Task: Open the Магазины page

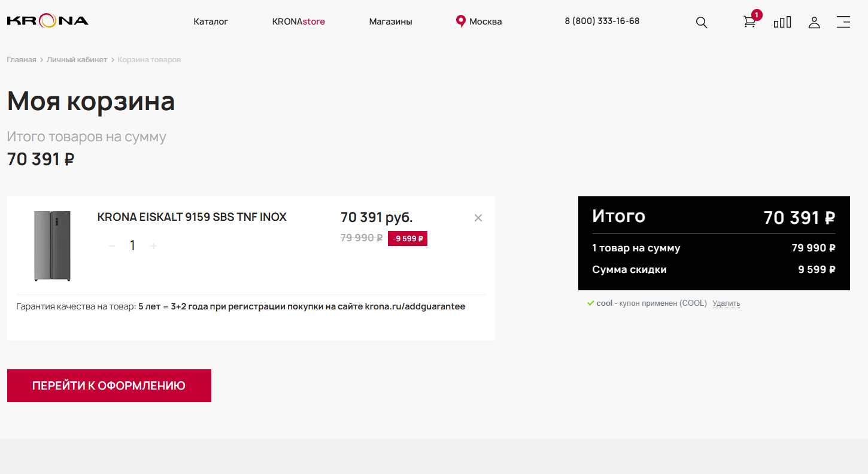Action: [x=390, y=22]
